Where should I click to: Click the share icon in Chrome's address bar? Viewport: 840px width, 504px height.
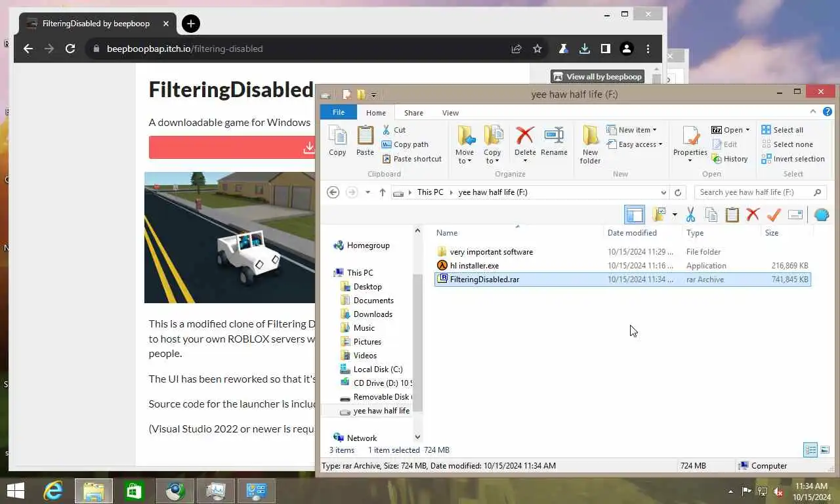click(516, 49)
